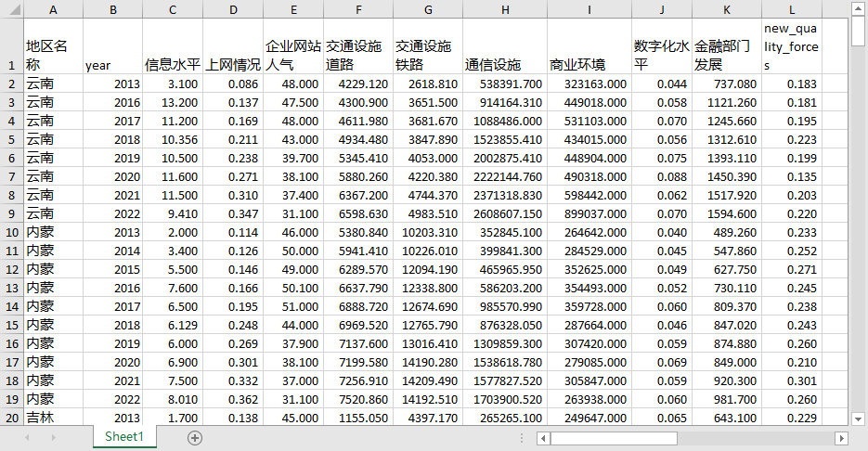868x451 pixels.
Task: Select cell with value 5941.410
Action: tap(358, 251)
